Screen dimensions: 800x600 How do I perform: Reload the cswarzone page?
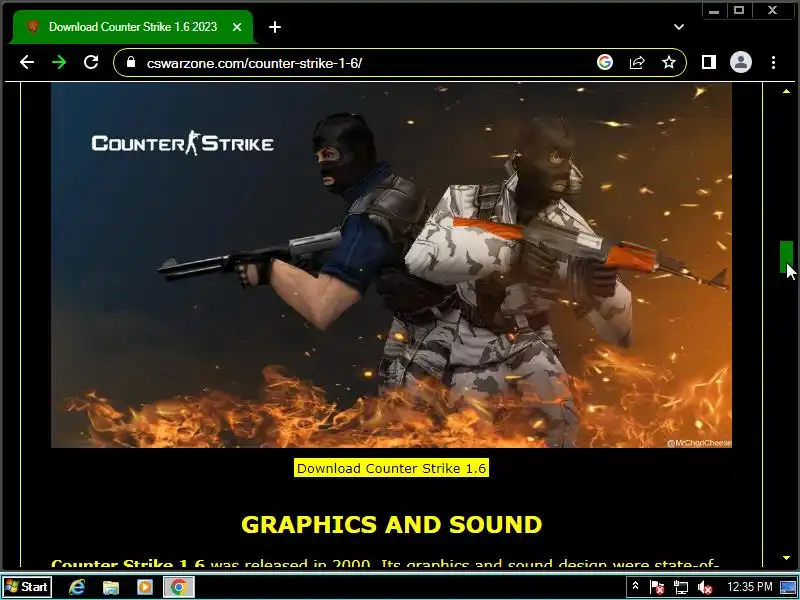91,62
